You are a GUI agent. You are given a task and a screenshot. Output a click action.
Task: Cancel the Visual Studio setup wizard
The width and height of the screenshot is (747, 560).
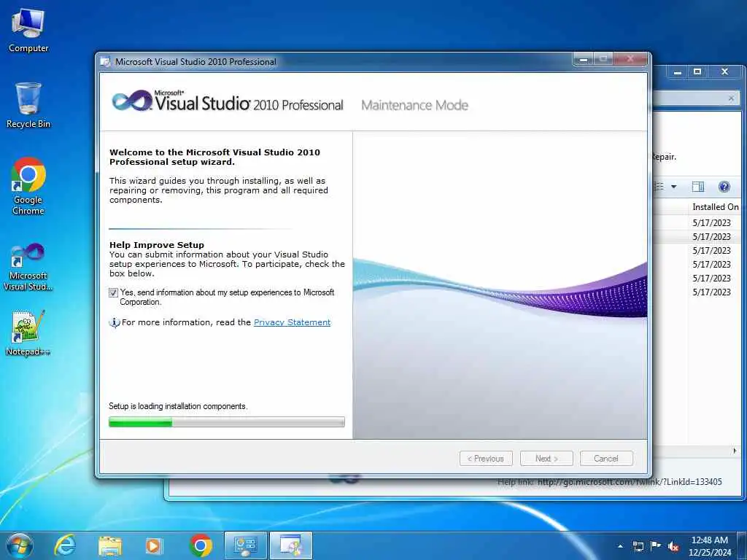tap(606, 459)
